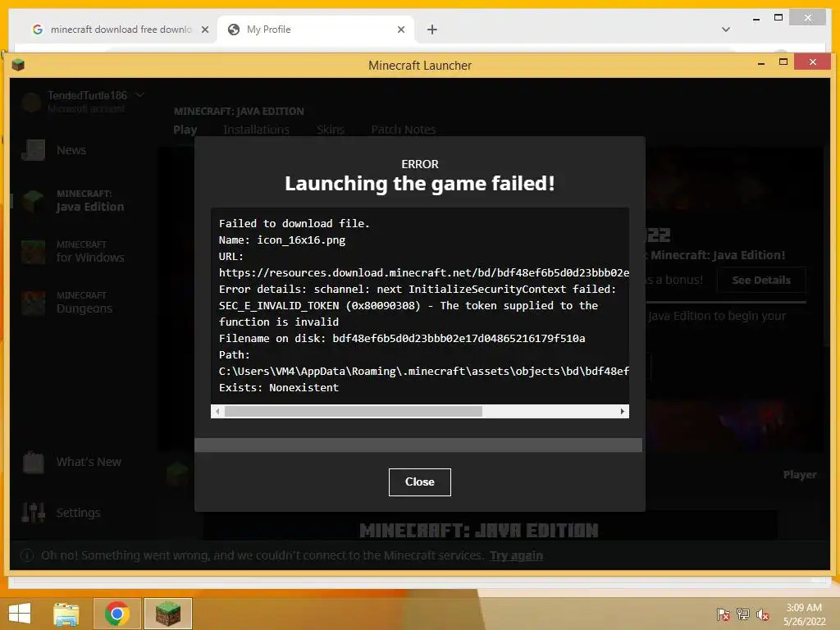Click the grass block icon beside Player
The width and height of the screenshot is (840, 630).
[x=178, y=473]
